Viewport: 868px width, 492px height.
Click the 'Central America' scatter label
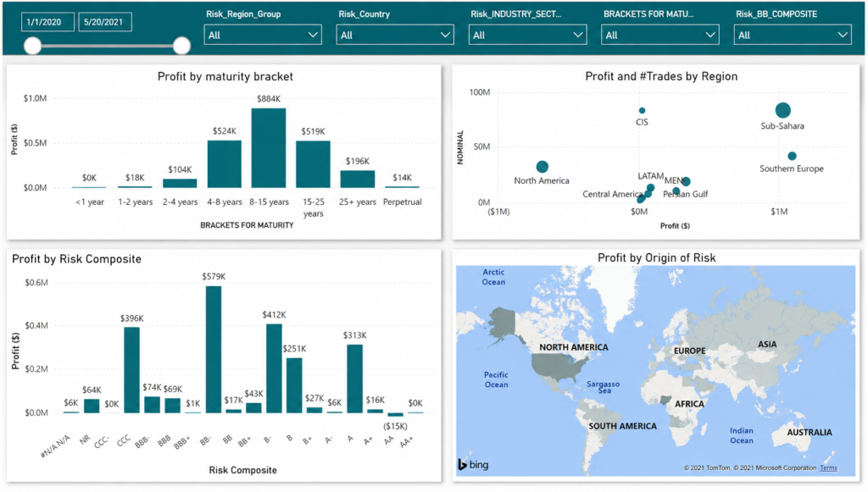point(612,194)
